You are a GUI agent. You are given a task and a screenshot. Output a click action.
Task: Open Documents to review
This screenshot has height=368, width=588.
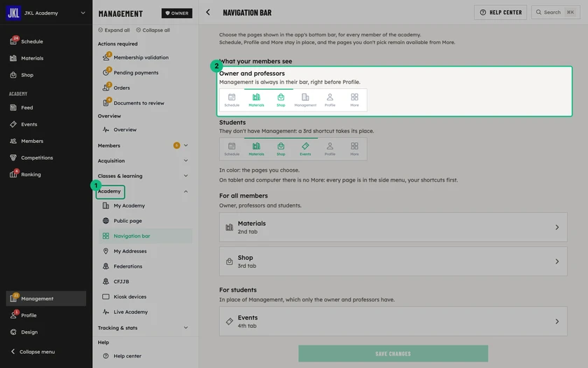click(x=146, y=103)
